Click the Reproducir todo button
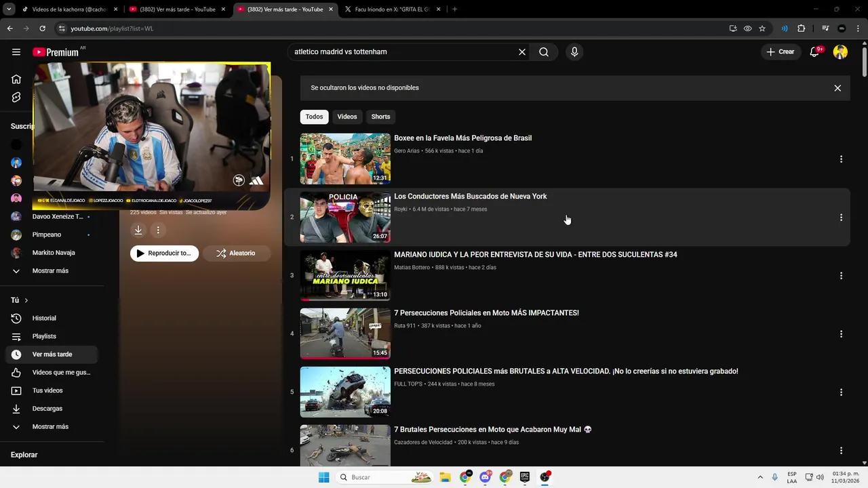 pyautogui.click(x=165, y=253)
